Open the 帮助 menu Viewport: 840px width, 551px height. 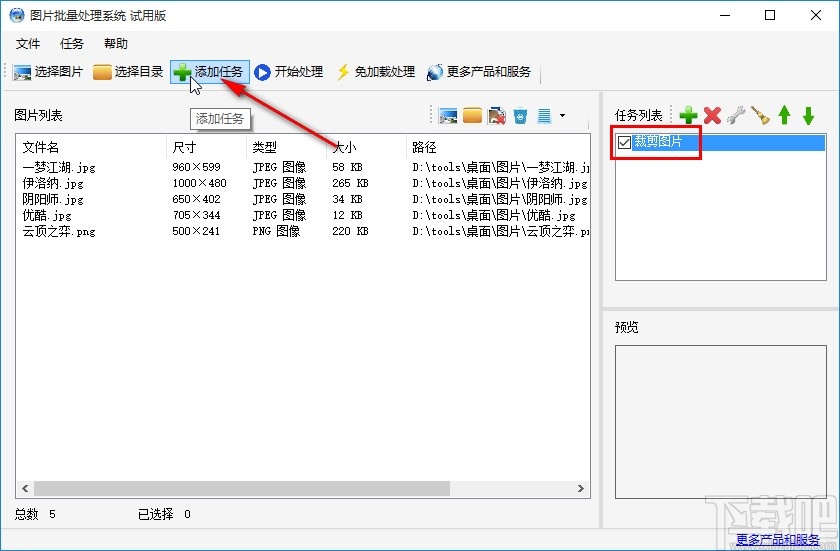116,44
